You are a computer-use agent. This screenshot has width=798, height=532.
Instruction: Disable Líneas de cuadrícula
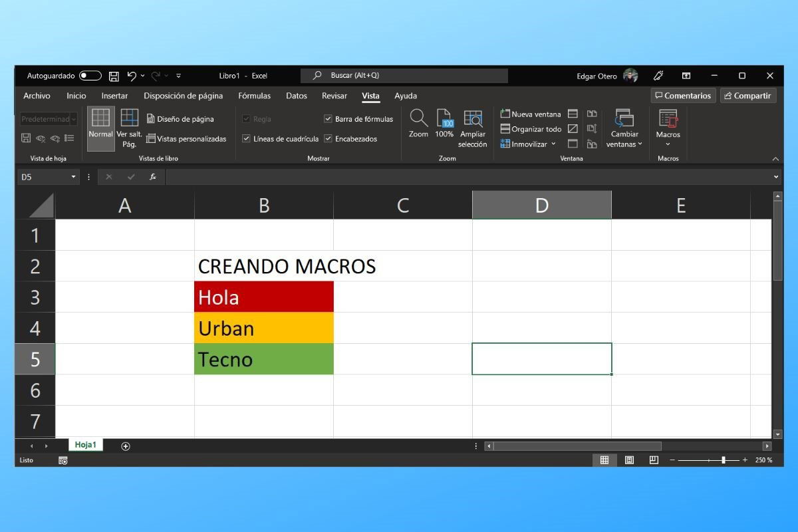click(247, 138)
